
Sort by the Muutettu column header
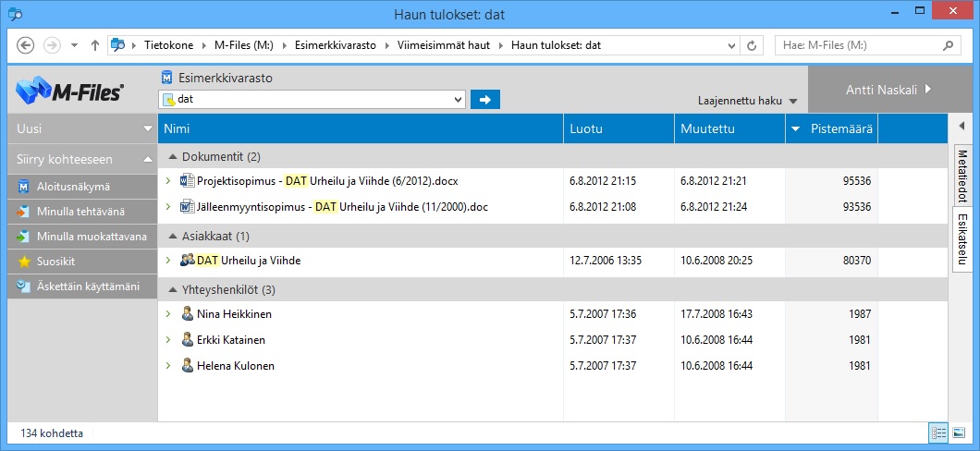[730, 128]
